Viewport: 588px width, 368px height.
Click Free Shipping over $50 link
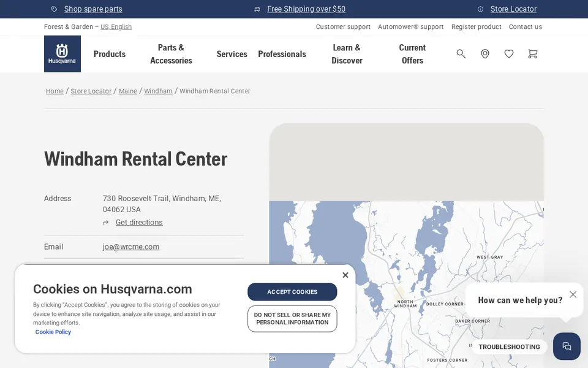(x=306, y=9)
